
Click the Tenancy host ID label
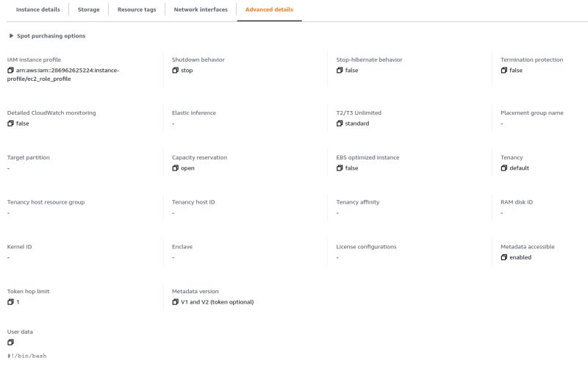pos(193,202)
